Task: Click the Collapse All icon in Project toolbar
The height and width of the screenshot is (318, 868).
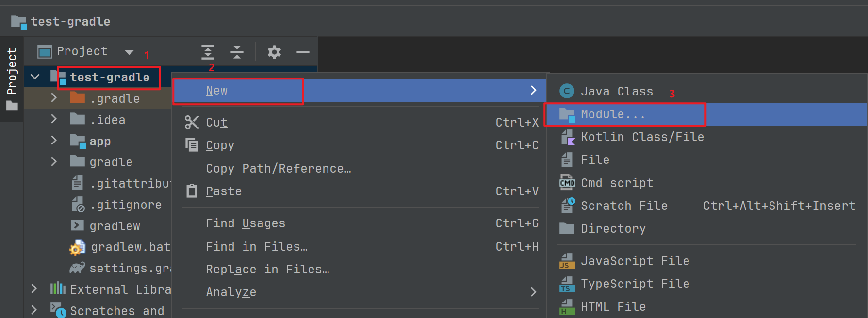Action: click(x=237, y=52)
